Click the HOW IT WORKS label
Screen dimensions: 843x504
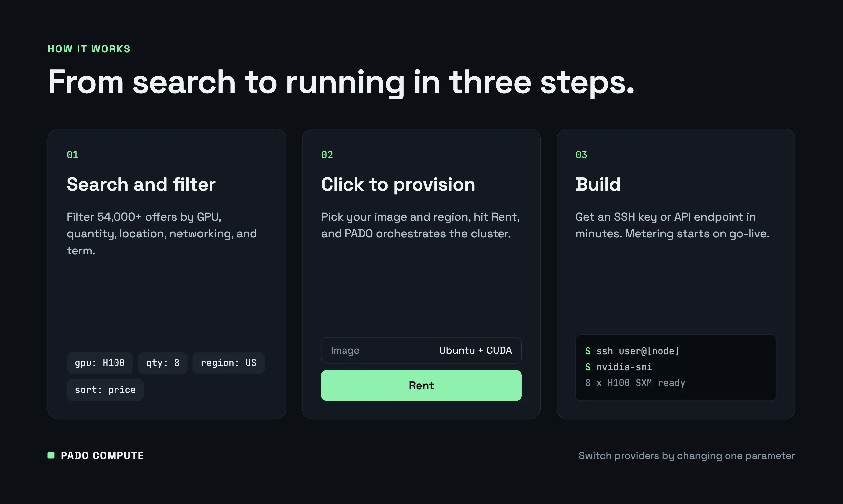tap(89, 49)
